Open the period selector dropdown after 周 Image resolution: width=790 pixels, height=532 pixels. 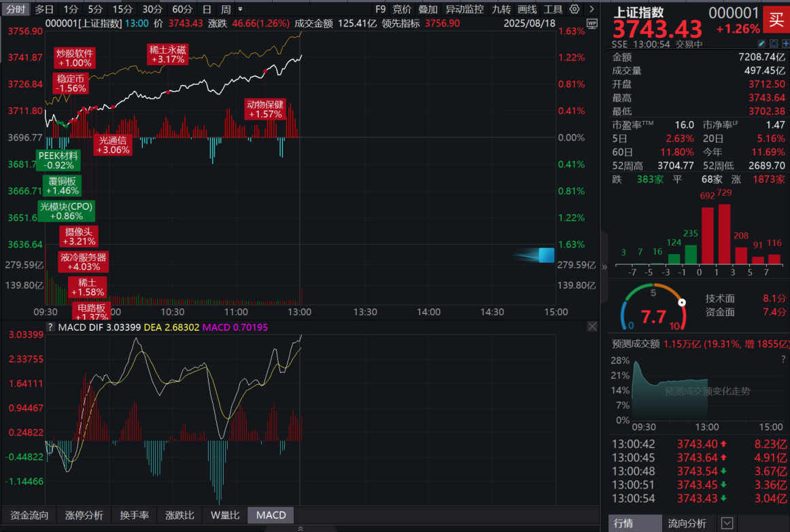tap(241, 9)
